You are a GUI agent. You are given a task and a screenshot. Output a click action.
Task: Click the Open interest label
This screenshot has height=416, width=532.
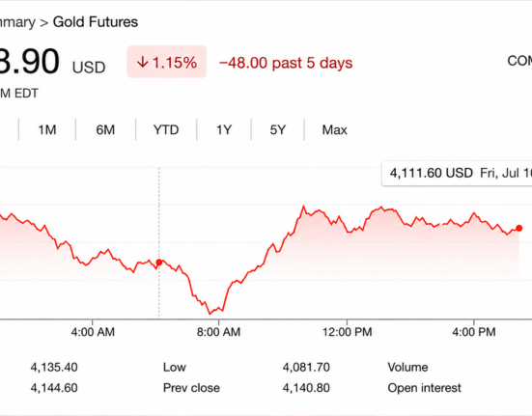[x=424, y=388]
